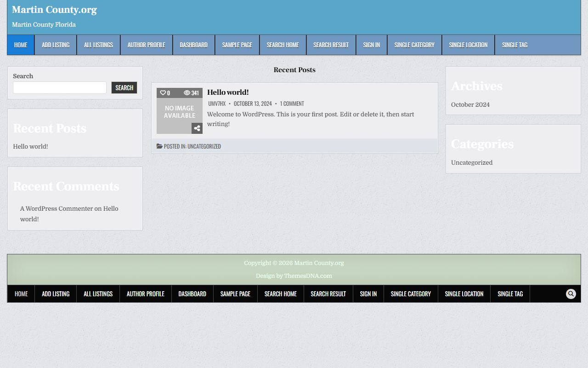
Task: Open the No Image Available thumbnail
Action: tap(179, 112)
